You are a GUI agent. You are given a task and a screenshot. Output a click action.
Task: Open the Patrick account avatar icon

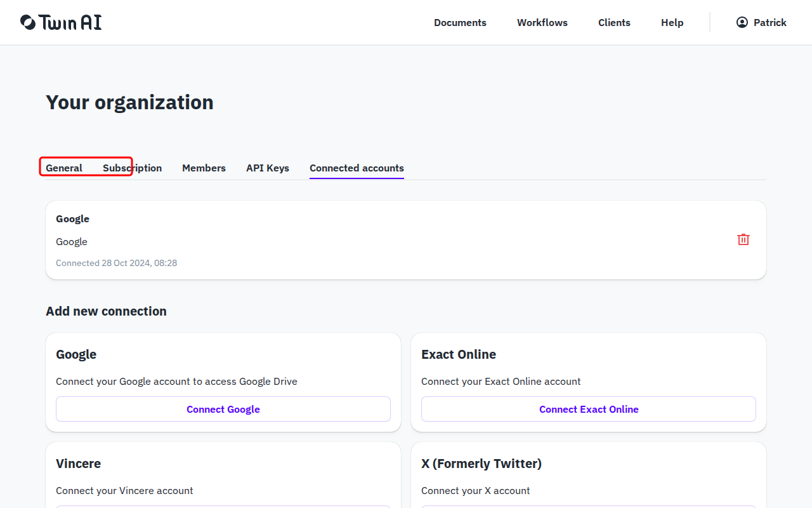point(742,22)
